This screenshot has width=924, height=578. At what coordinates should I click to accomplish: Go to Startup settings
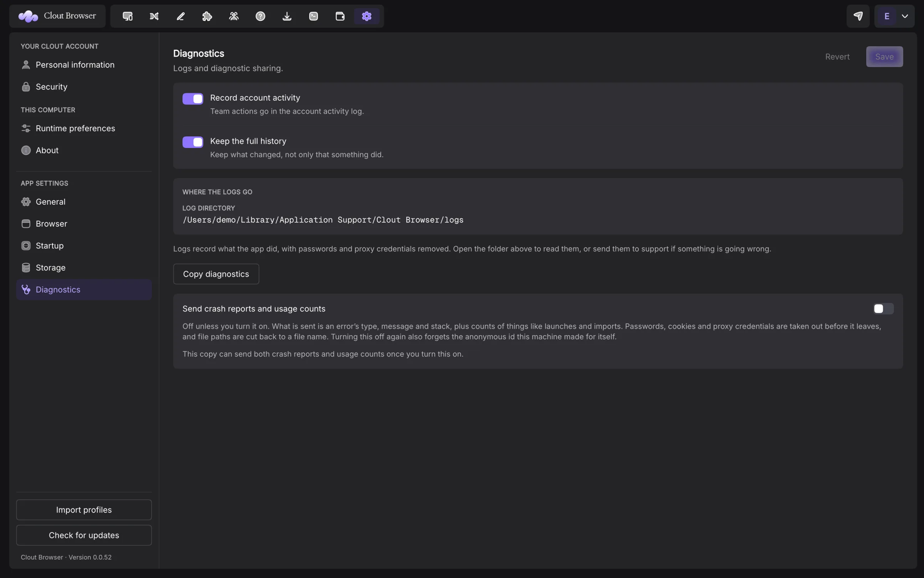tap(84, 245)
